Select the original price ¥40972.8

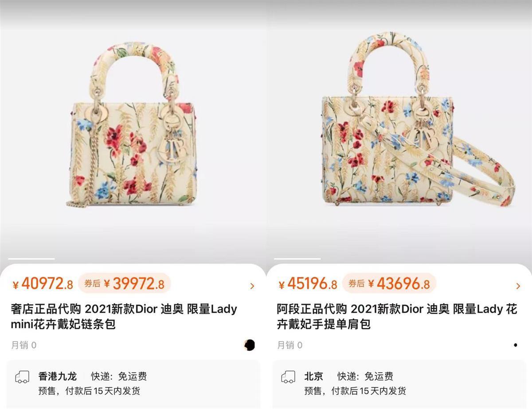(43, 284)
